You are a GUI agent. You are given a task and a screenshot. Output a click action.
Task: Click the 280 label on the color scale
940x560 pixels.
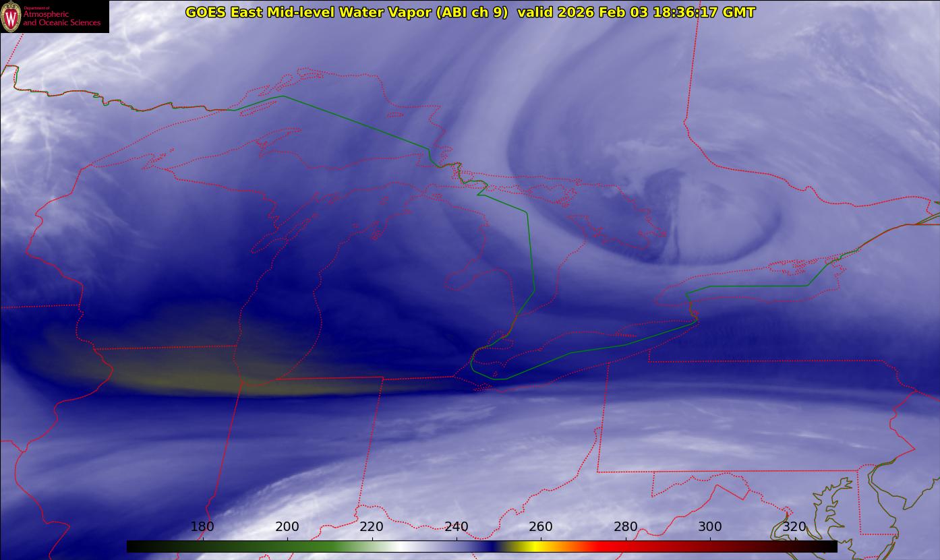[626, 527]
